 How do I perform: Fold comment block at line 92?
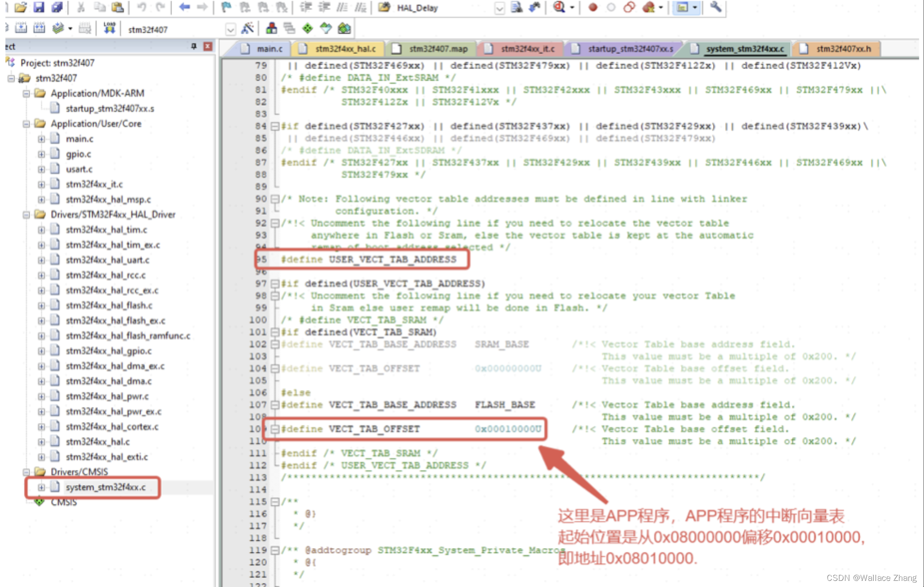(275, 223)
